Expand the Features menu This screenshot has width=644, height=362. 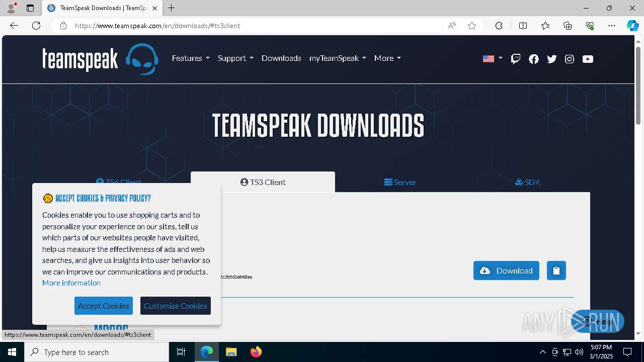[191, 58]
